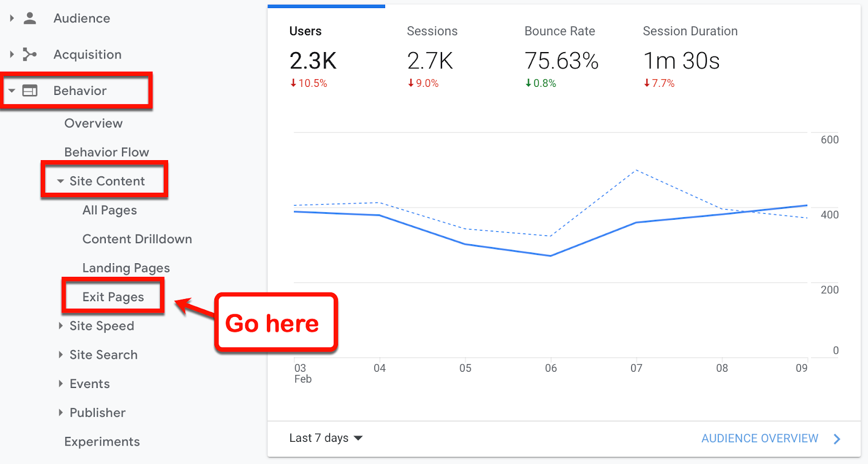
Task: Click the Audience menu label
Action: click(x=82, y=18)
